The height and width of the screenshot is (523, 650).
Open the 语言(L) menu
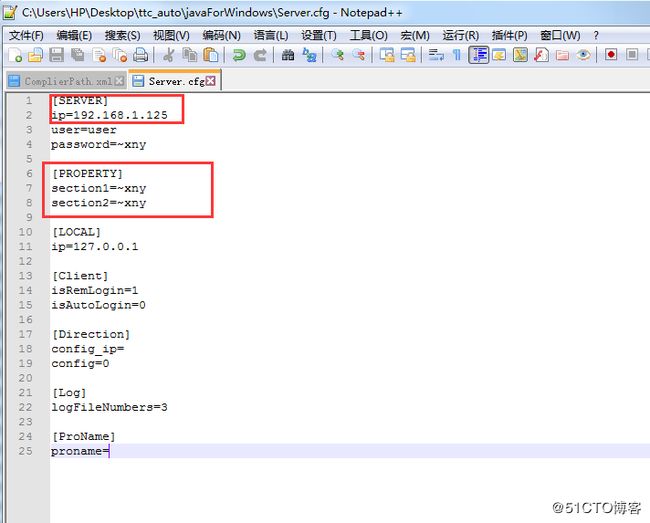pos(271,36)
